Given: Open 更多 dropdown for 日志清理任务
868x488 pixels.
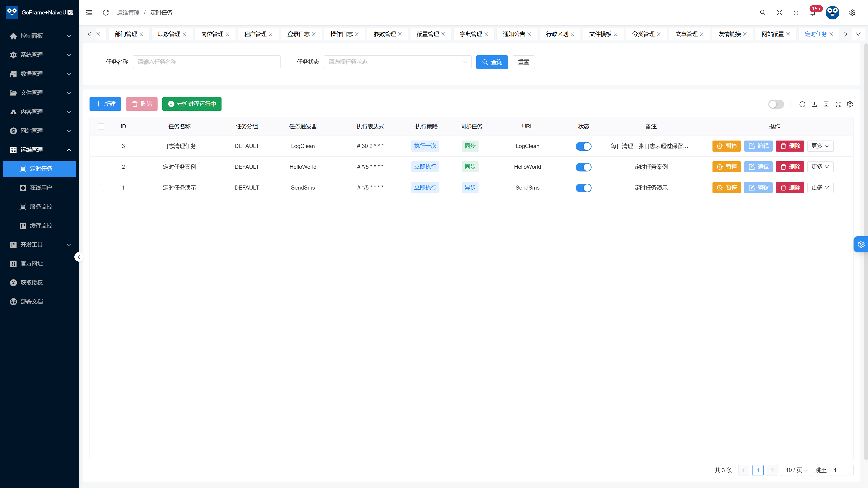Looking at the screenshot, I should click(x=820, y=146).
